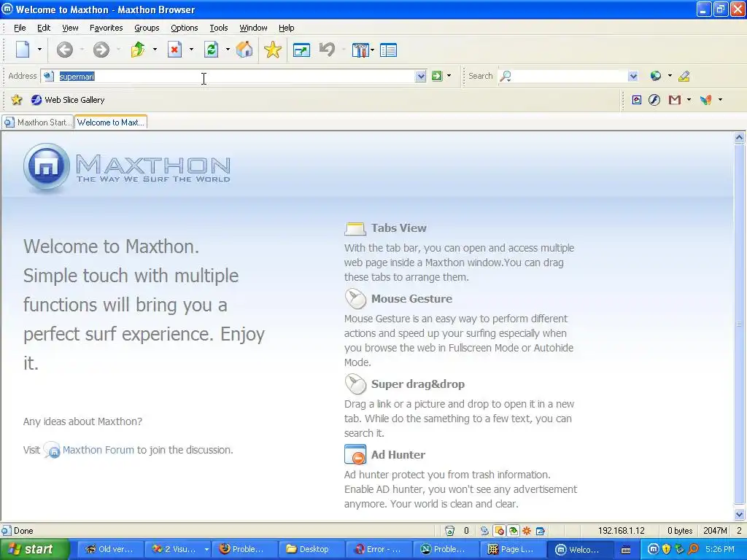Click the Maxthon tray icon in system tray

pos(653,549)
